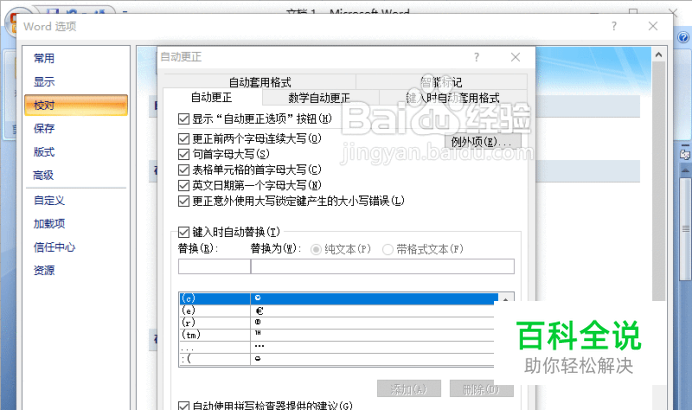Click the 添加 button
Viewport: 692px width, 410px height.
click(409, 389)
